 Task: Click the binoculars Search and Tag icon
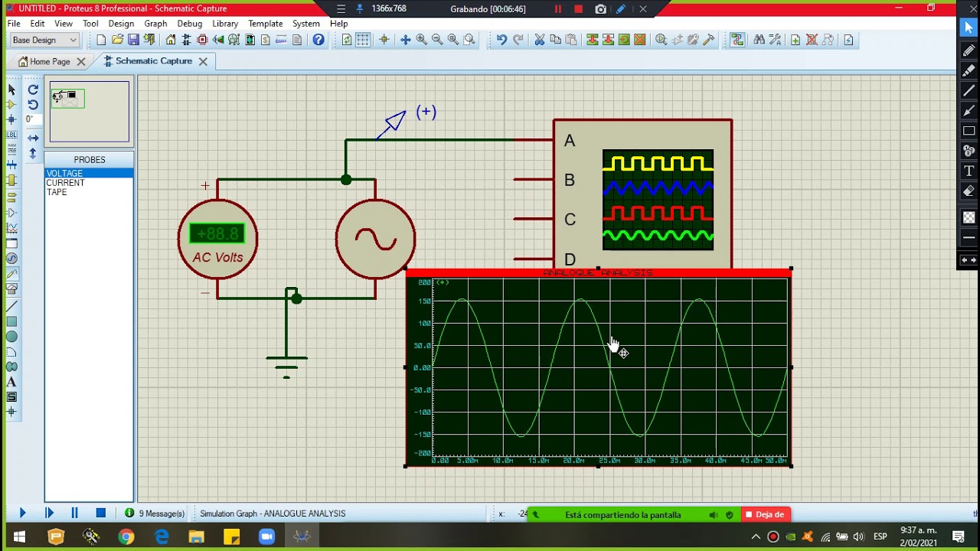tap(759, 40)
